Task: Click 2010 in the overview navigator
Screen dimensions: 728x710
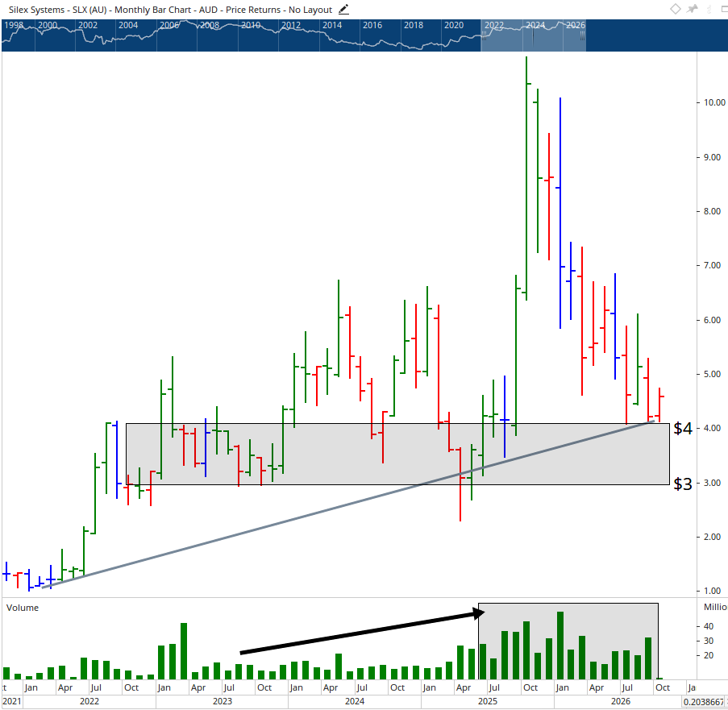Action: tap(251, 25)
